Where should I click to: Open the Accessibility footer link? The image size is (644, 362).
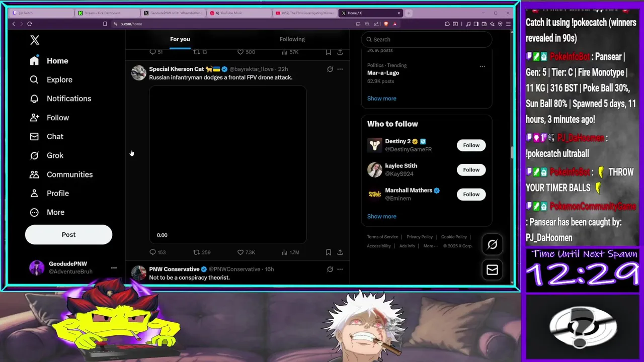pyautogui.click(x=379, y=246)
